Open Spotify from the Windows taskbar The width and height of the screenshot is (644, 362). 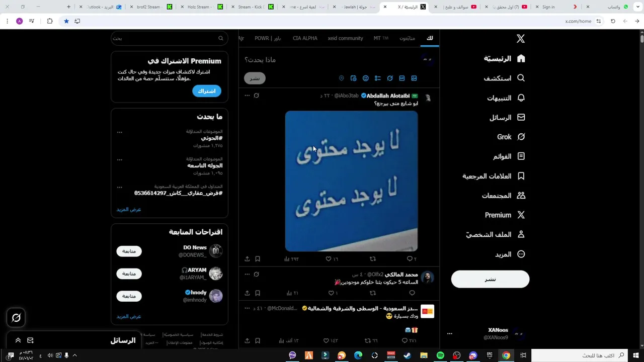point(440,355)
